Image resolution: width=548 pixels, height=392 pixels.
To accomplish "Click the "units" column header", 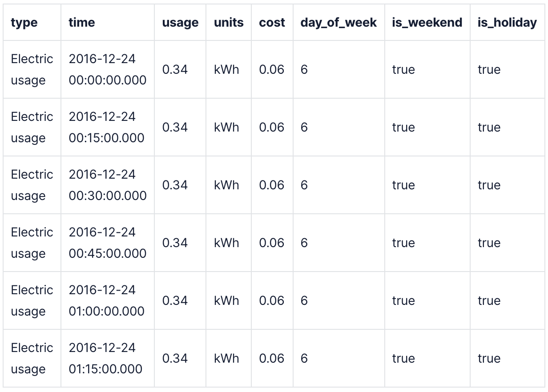I will click(229, 23).
